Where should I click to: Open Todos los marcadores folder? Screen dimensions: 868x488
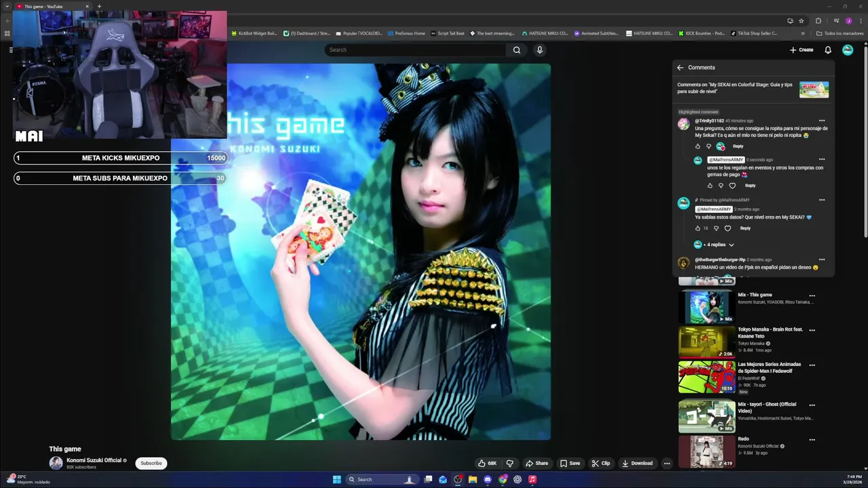(840, 33)
